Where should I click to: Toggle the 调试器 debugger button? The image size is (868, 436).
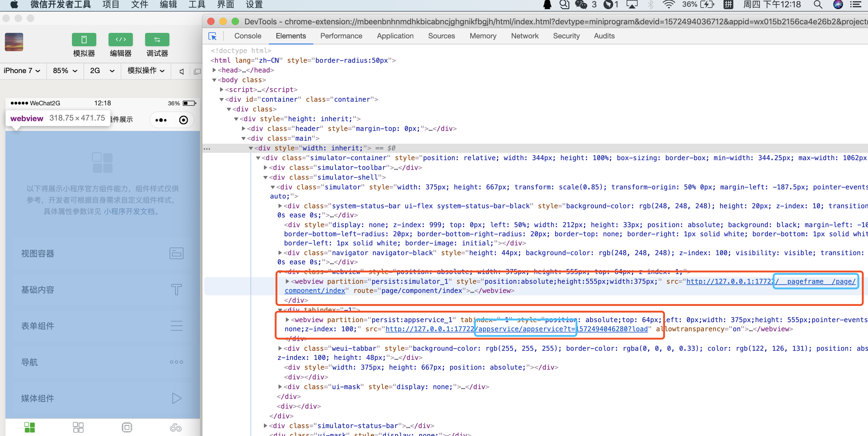[157, 40]
